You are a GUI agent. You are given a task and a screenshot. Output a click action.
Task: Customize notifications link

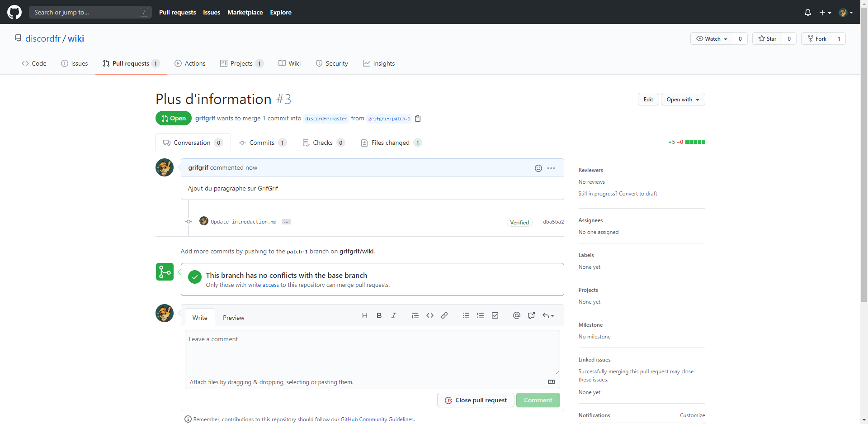693,415
